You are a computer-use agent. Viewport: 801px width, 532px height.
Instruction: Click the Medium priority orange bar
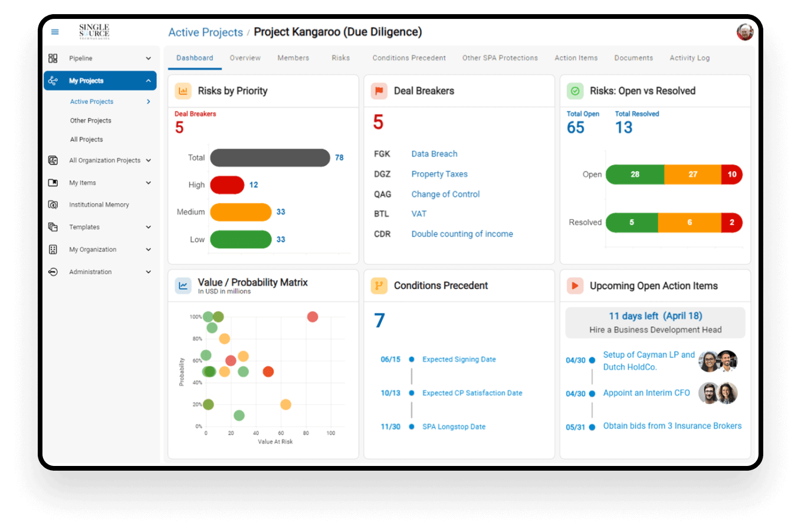241,212
